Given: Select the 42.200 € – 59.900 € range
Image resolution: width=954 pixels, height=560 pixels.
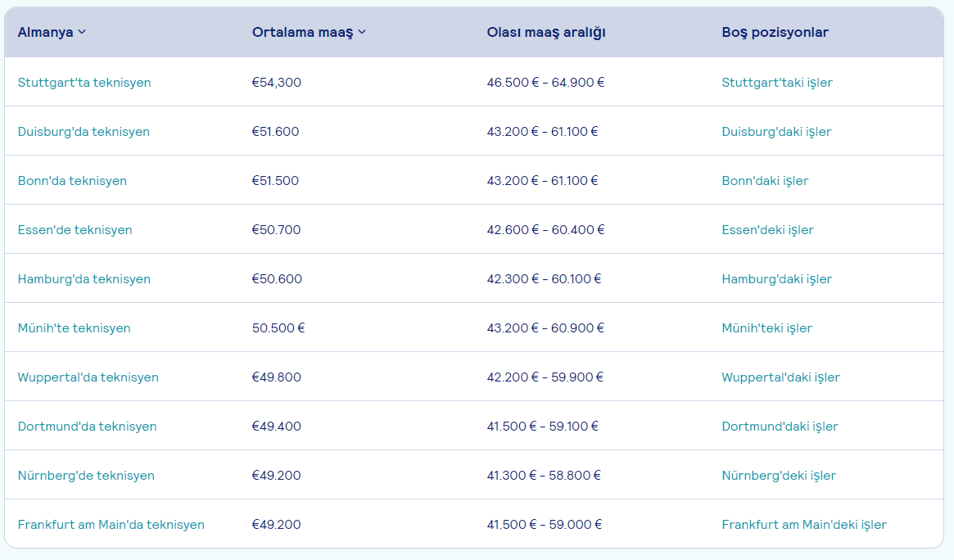Looking at the screenshot, I should pyautogui.click(x=545, y=377).
